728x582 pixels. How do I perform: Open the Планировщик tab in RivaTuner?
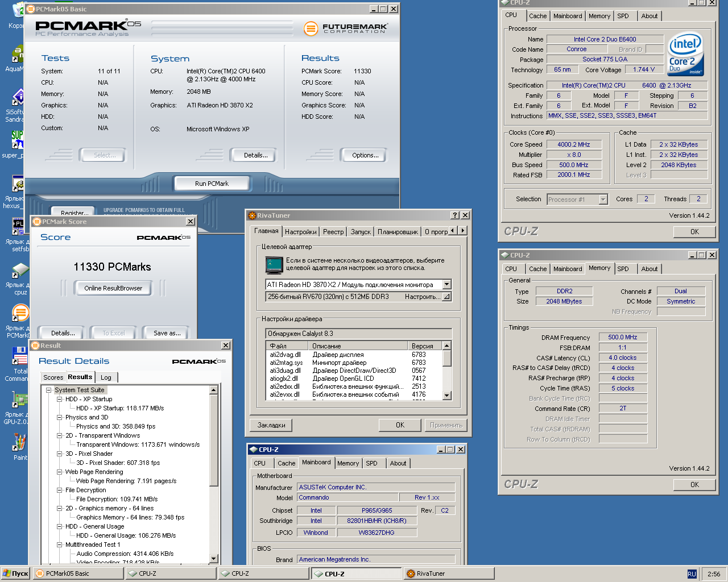[x=398, y=232]
